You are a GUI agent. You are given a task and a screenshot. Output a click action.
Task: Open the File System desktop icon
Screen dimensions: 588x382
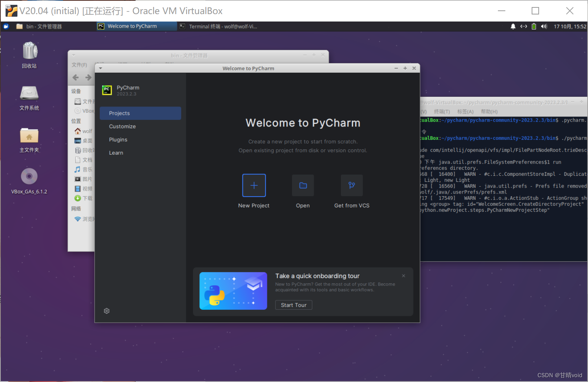pos(29,98)
